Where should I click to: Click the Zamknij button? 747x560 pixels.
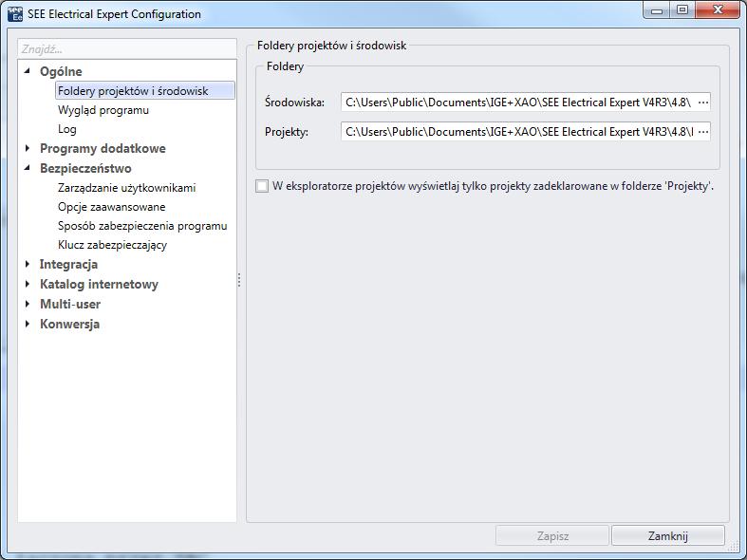(668, 536)
